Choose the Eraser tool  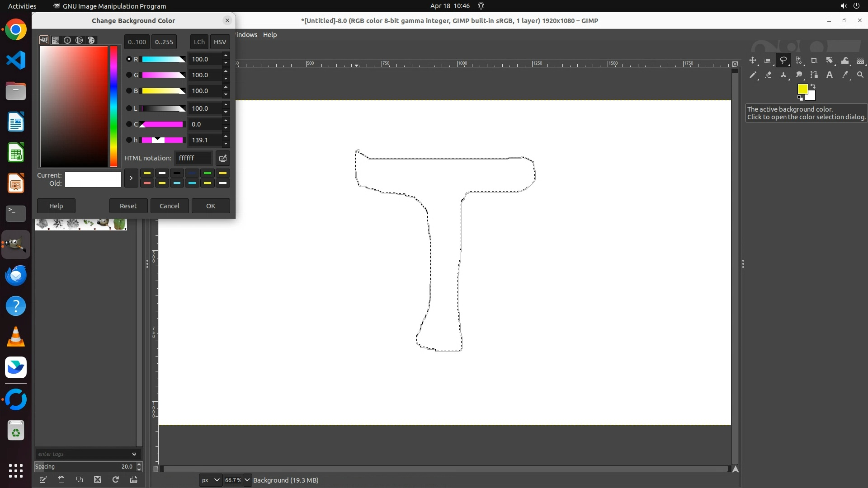[x=768, y=75]
